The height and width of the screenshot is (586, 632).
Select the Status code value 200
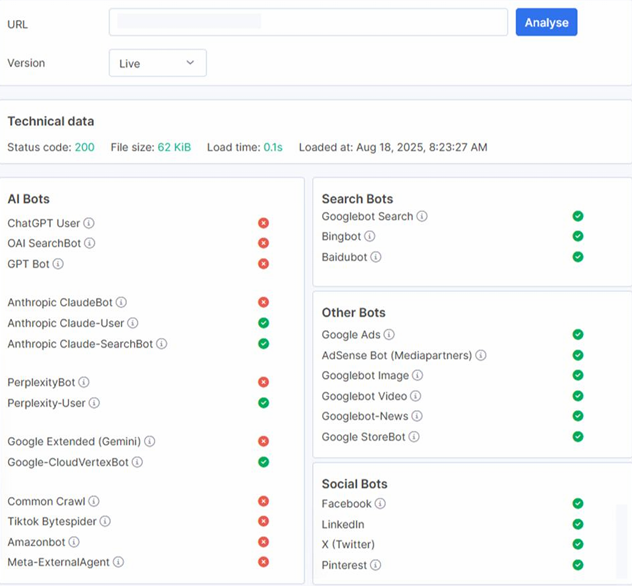point(85,147)
